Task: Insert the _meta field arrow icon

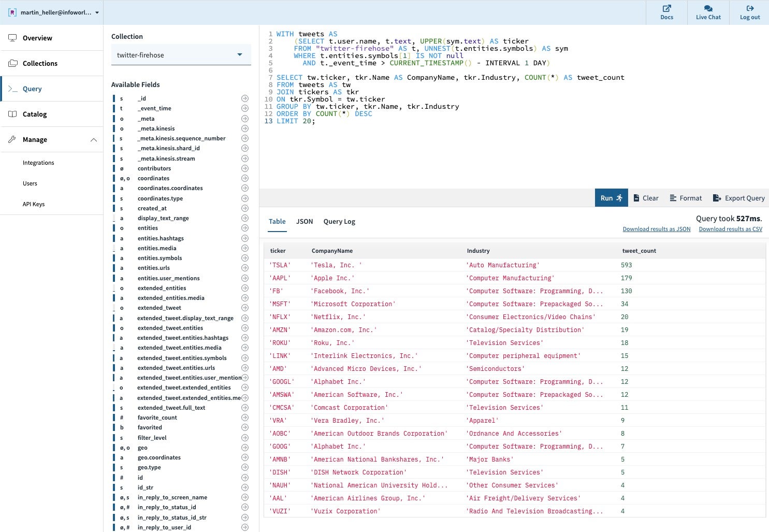Action: tap(245, 119)
